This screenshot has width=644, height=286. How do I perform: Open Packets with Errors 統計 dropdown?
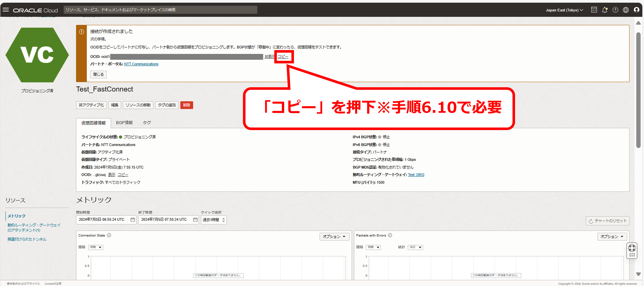point(415,247)
